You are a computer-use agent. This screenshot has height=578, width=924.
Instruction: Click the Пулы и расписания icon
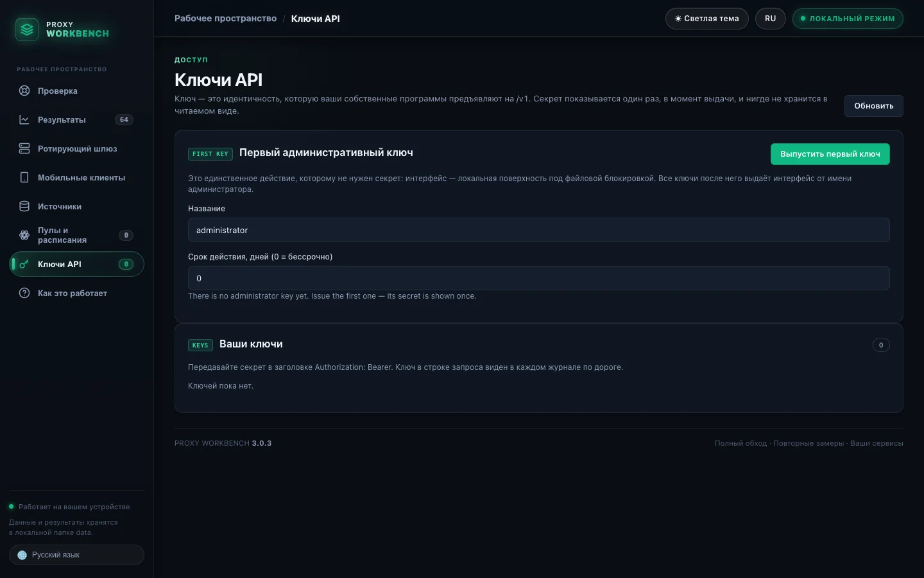point(24,235)
